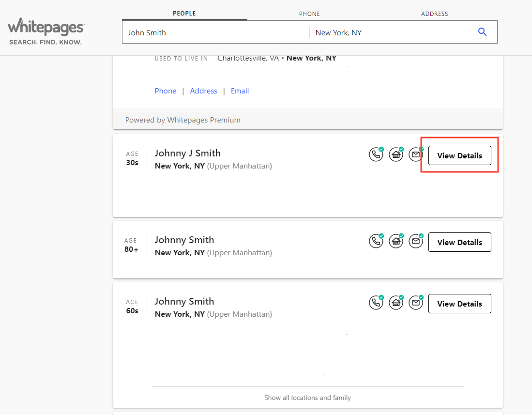Click the name field containing John Smith
Image resolution: width=532 pixels, height=415 pixels.
click(x=216, y=32)
